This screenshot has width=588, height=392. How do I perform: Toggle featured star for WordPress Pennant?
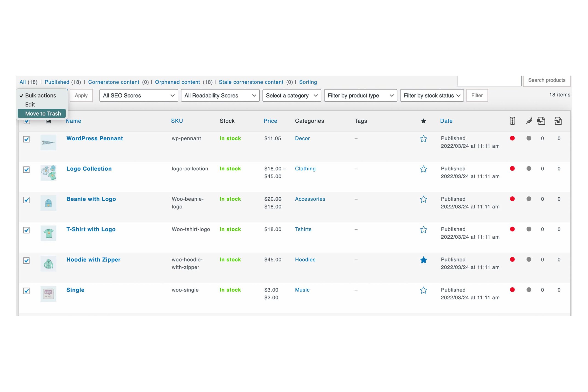423,139
